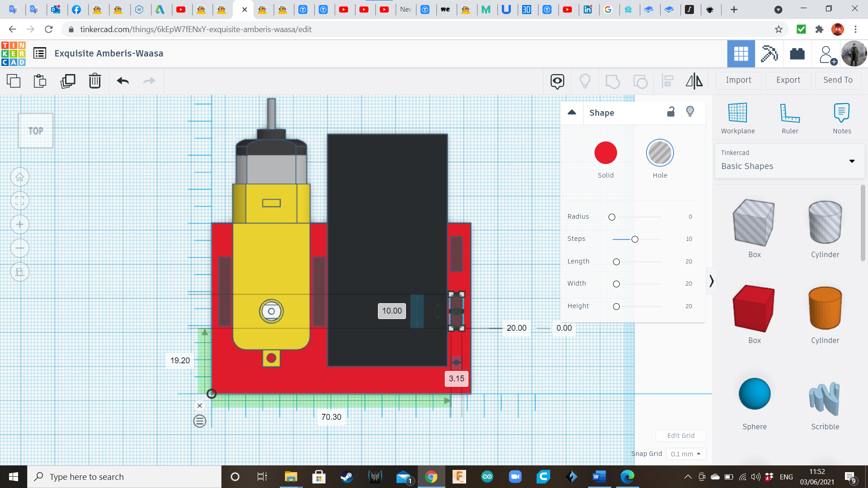This screenshot has height=488, width=868.
Task: Delete selection with trash icon
Action: tap(95, 81)
